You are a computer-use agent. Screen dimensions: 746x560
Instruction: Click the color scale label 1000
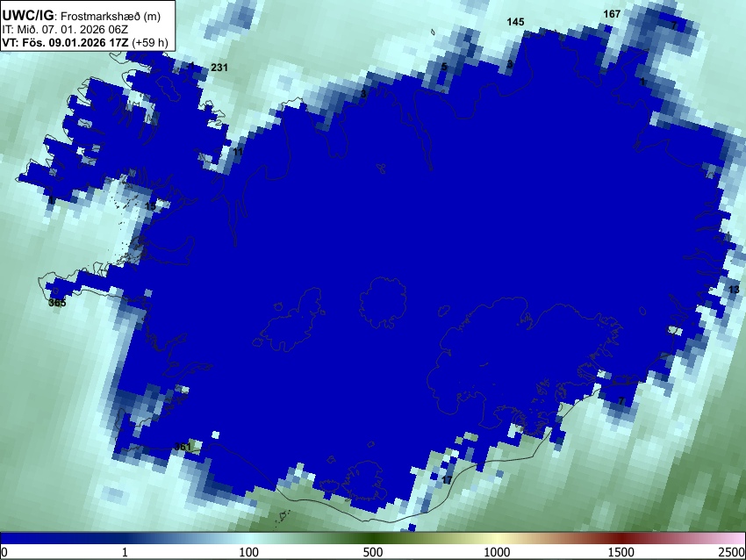[497, 552]
